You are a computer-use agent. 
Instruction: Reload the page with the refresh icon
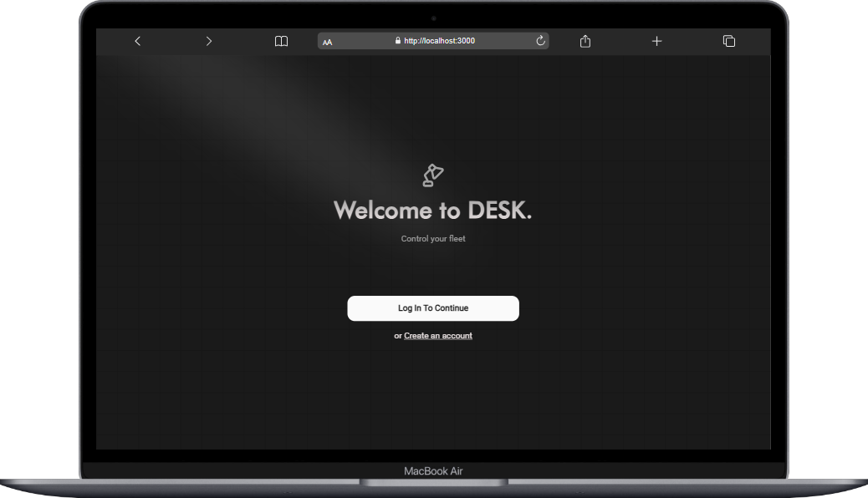pos(540,41)
